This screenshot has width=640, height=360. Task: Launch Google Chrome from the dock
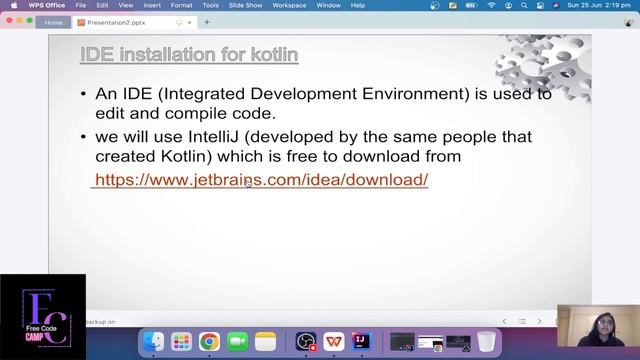209,341
